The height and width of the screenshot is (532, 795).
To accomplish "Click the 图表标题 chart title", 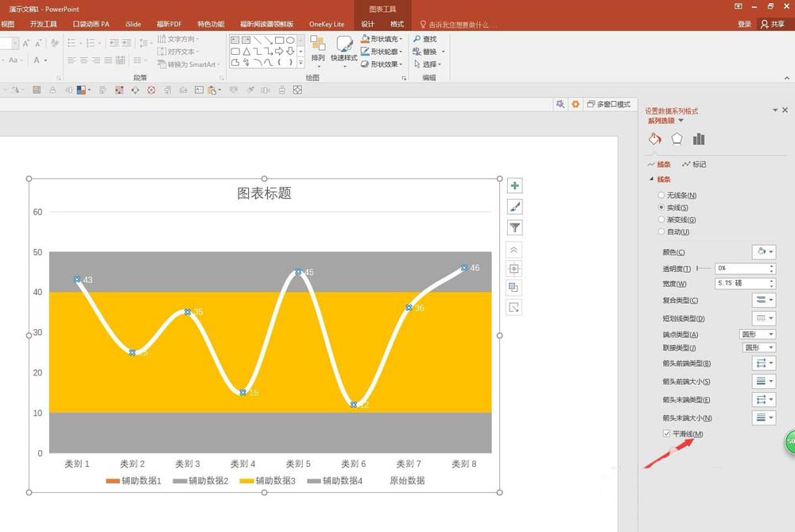I will 264,192.
